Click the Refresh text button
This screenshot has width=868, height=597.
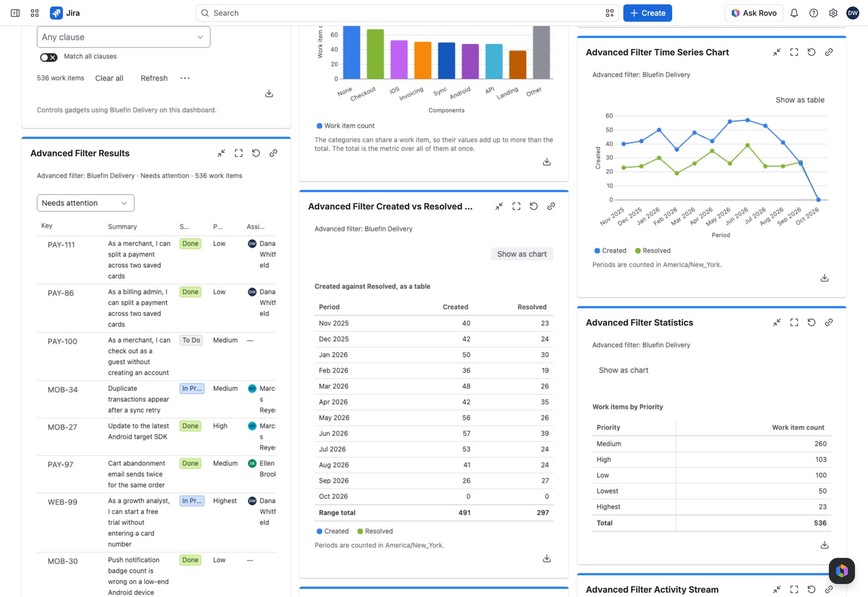pyautogui.click(x=154, y=78)
